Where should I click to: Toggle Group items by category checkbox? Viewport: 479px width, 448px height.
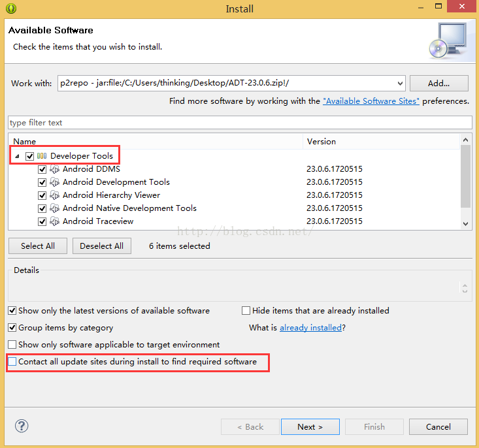pos(12,328)
